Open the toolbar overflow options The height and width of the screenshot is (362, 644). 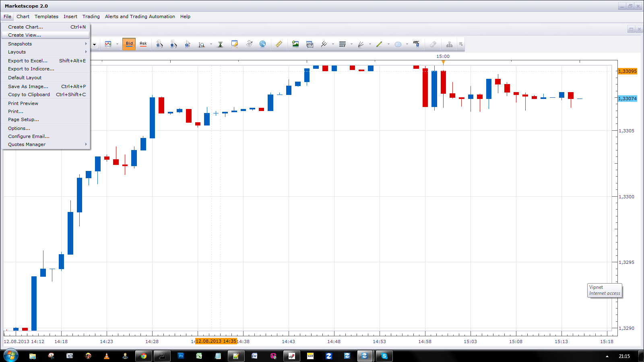click(x=461, y=44)
